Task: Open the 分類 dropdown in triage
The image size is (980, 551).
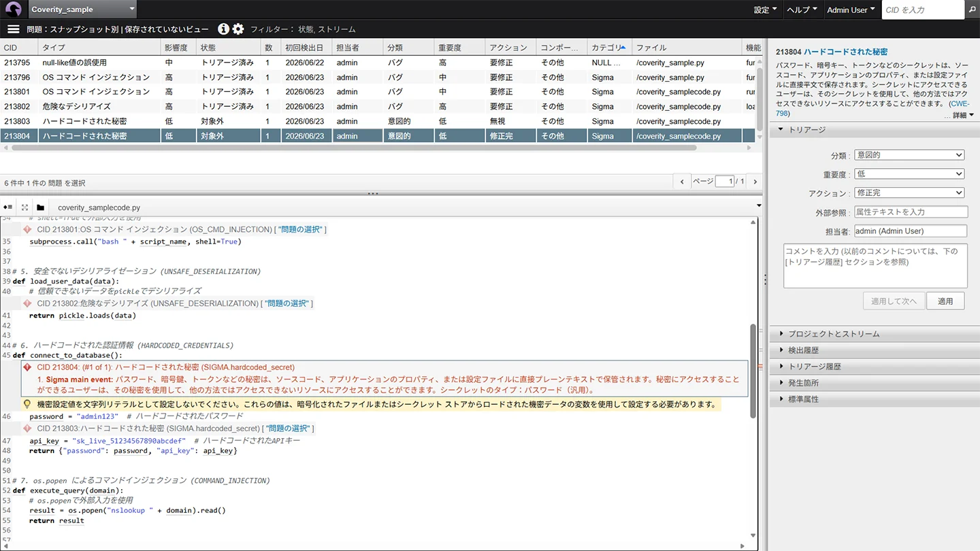Action: point(909,155)
